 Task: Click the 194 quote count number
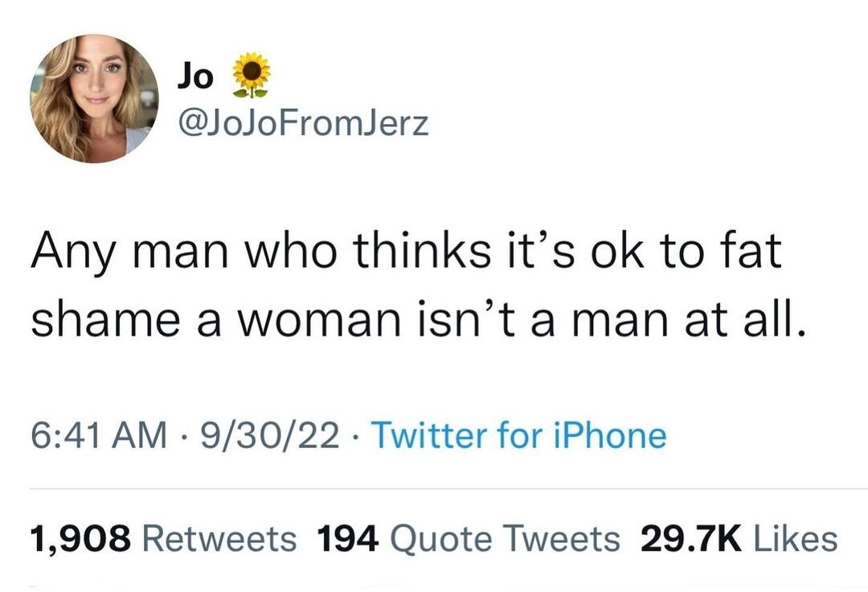[x=347, y=539]
